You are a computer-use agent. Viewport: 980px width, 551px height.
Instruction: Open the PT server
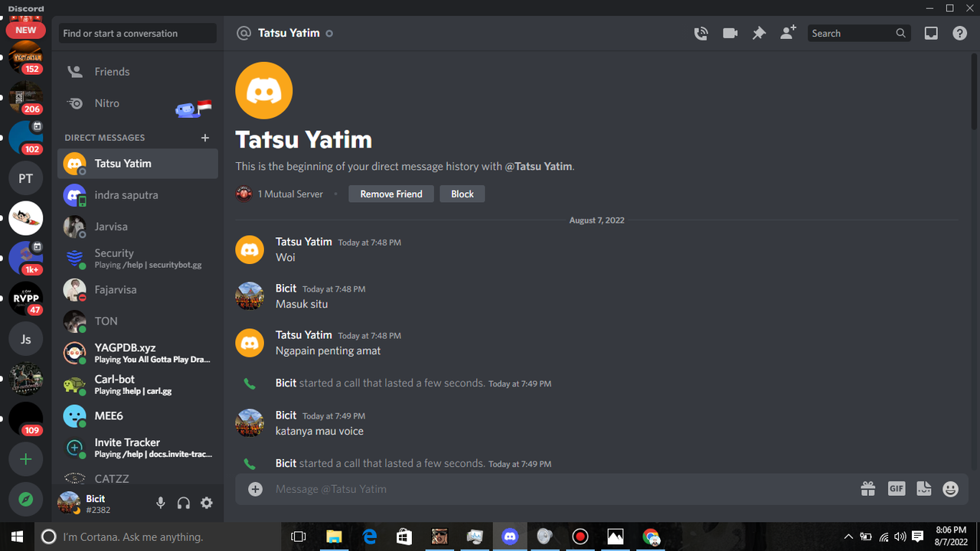(26, 178)
